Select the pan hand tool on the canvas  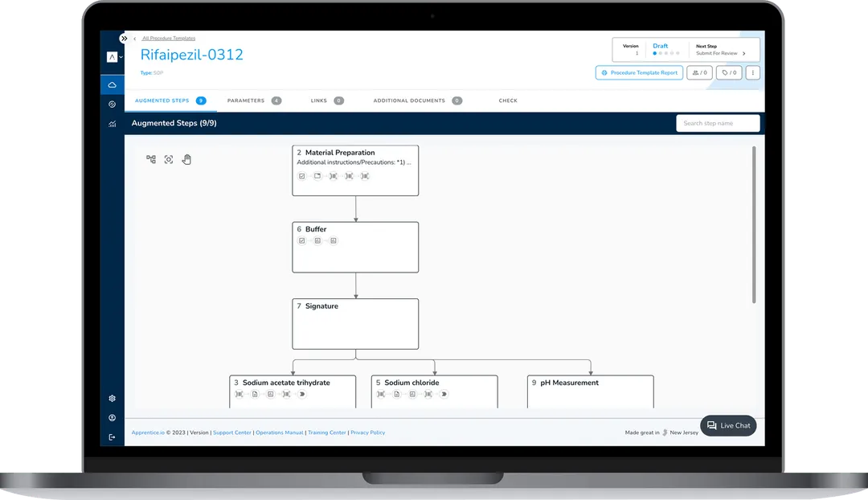click(186, 159)
